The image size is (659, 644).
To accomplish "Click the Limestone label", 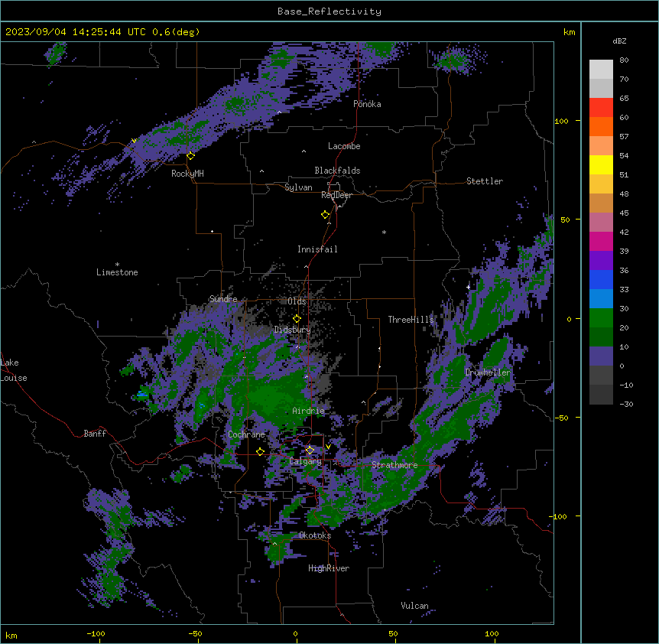I will tap(117, 272).
